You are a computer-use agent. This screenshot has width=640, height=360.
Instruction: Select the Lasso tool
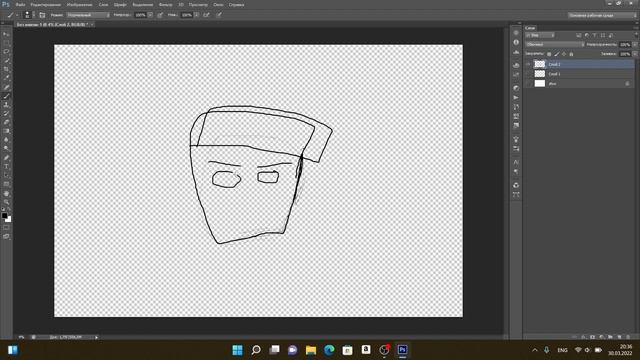coord(6,52)
